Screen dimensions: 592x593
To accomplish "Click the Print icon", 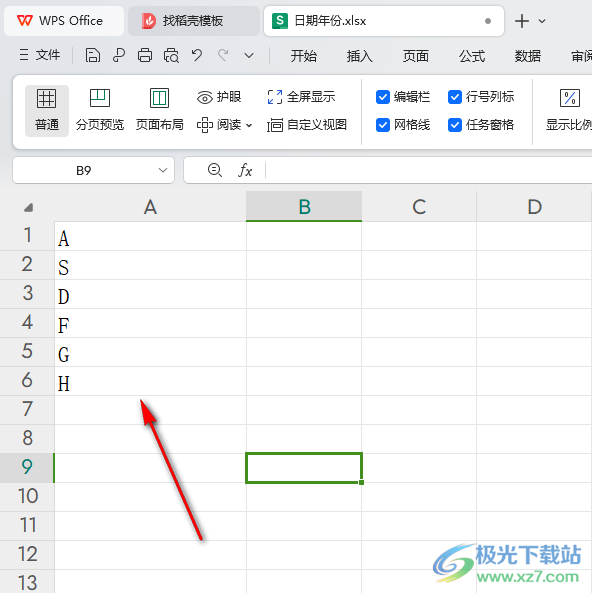I will tap(145, 56).
